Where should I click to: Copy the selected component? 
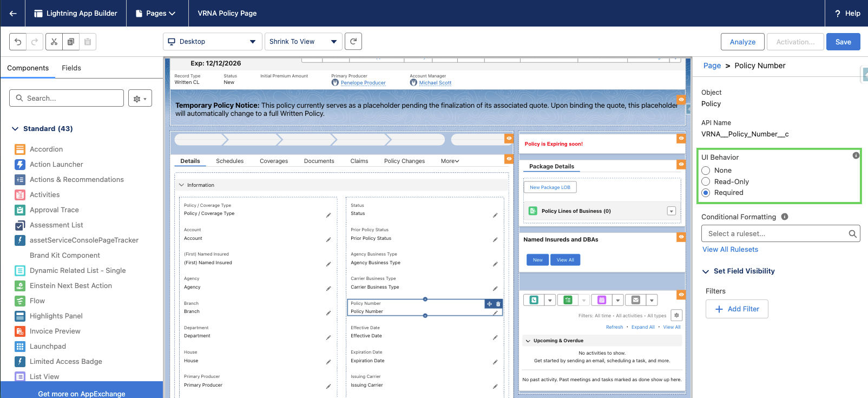pyautogui.click(x=70, y=42)
